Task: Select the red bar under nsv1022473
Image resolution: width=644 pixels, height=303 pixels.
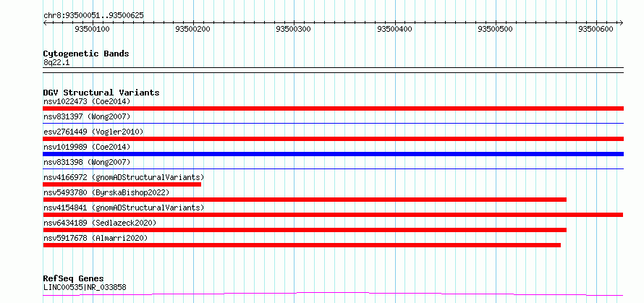Action: [x=333, y=108]
